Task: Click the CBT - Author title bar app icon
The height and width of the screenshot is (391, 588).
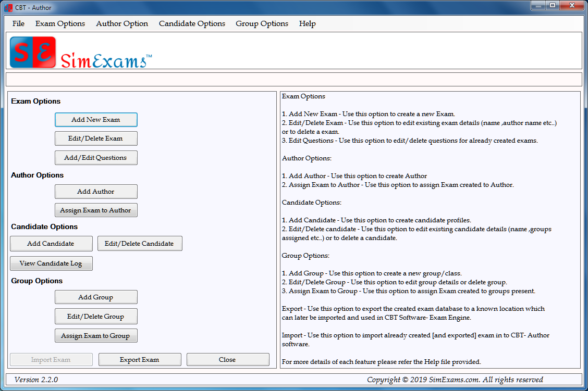Action: pyautogui.click(x=8, y=7)
